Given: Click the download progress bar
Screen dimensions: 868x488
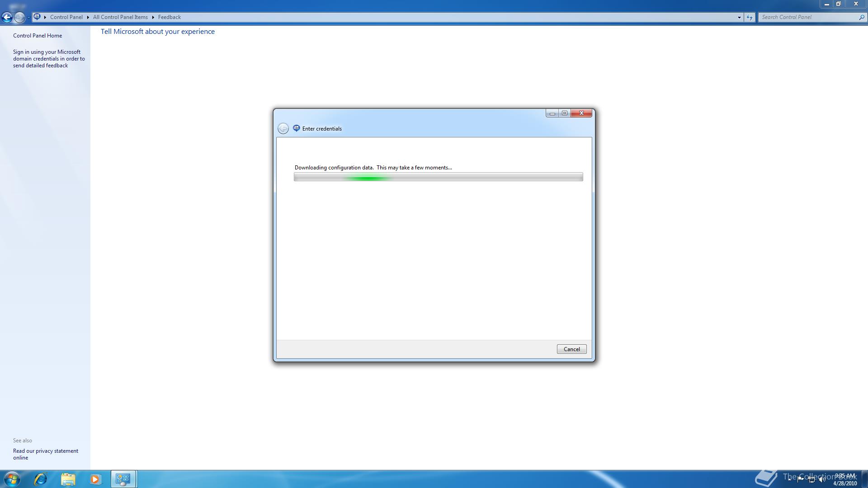Looking at the screenshot, I should click(x=438, y=177).
